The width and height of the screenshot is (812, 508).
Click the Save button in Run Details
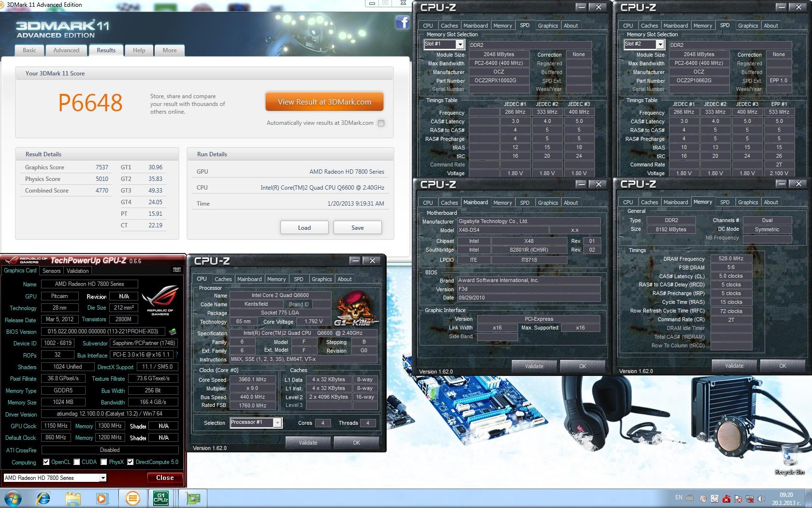point(358,228)
